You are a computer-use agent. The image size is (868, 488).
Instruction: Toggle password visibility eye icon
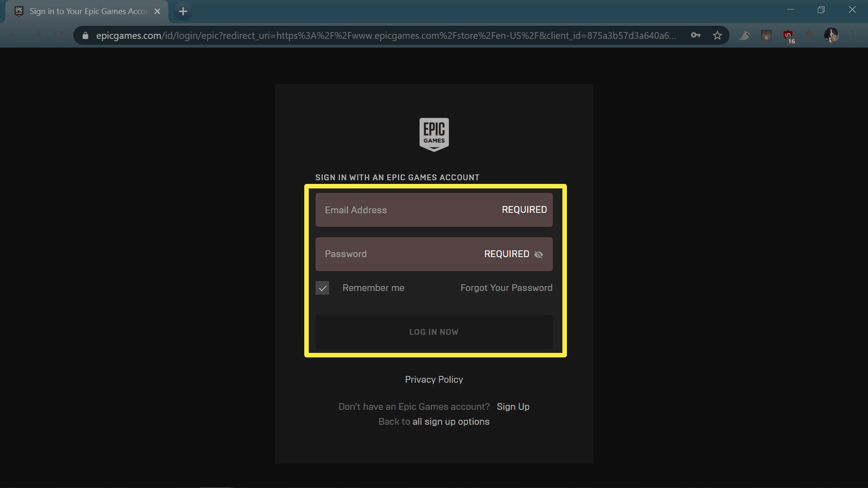538,254
